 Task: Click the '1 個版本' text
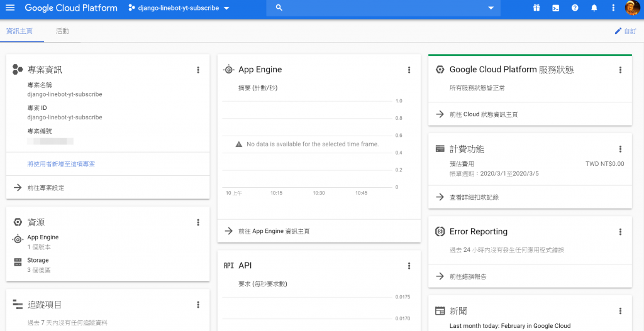[39, 247]
